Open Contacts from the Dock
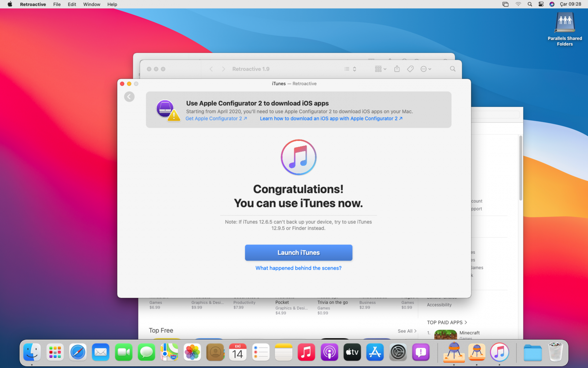Viewport: 588px width, 368px height. tap(215, 352)
